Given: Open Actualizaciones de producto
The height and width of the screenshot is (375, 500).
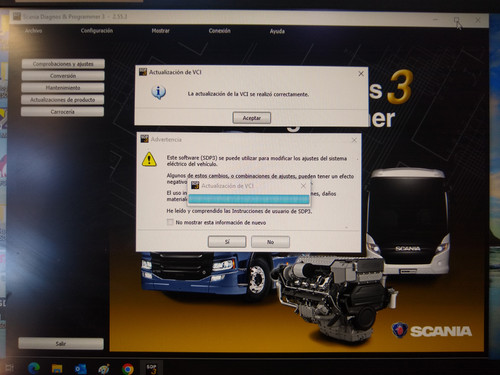Looking at the screenshot, I should pos(62,100).
